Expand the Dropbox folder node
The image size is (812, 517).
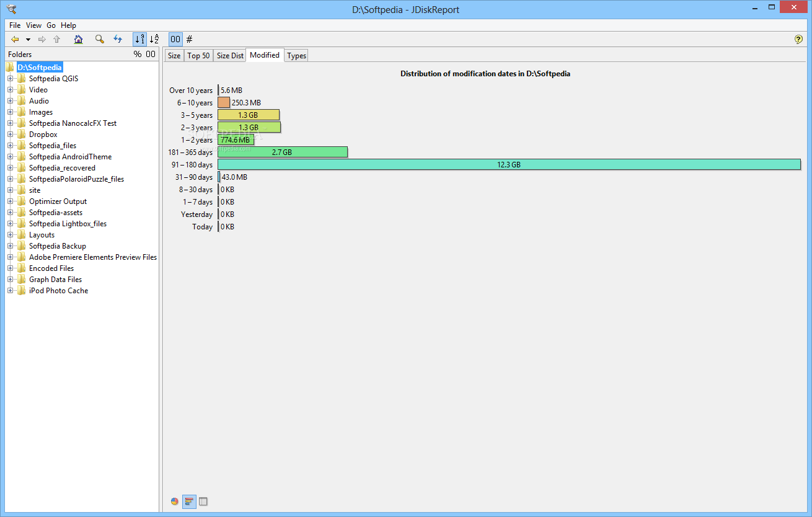click(10, 135)
